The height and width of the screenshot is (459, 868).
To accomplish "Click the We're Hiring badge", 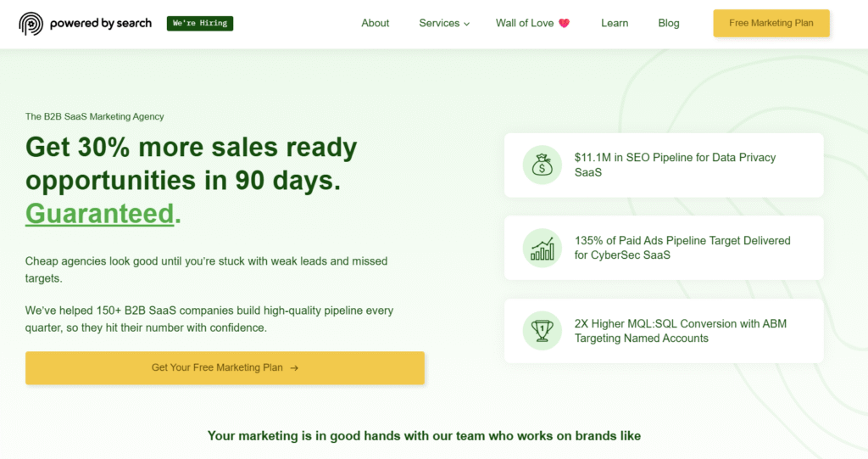I will tap(200, 24).
